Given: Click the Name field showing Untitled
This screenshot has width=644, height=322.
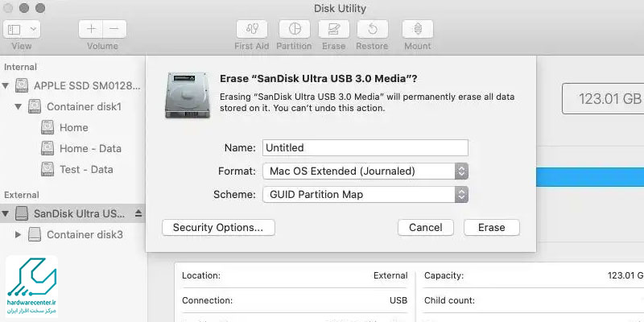Looking at the screenshot, I should [x=365, y=148].
